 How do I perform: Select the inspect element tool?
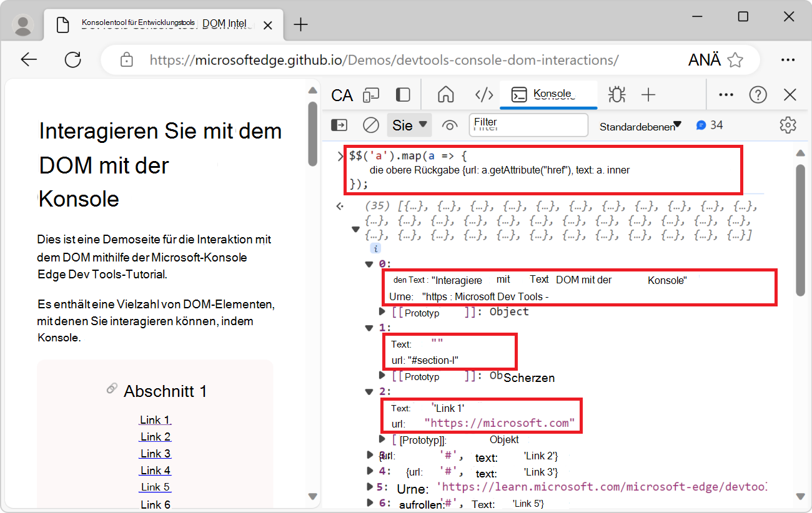point(342,95)
